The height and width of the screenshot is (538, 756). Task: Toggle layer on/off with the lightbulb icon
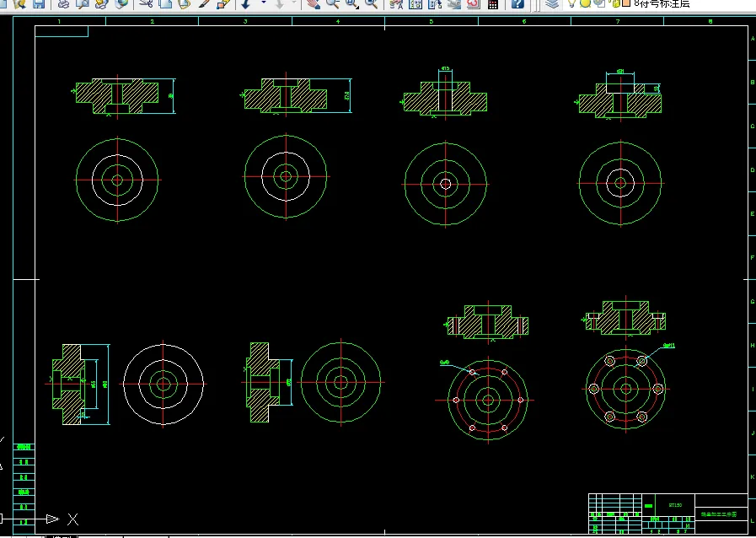point(572,3)
